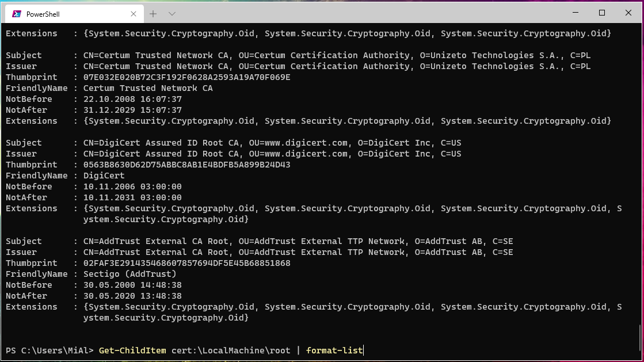The height and width of the screenshot is (362, 644).
Task: Select the PowerShell tab
Action: click(63, 14)
